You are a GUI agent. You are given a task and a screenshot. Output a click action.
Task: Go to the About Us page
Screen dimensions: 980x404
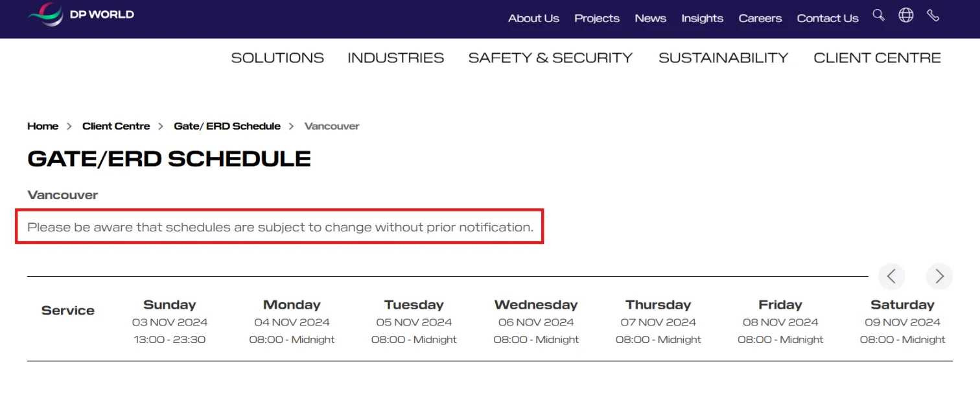(x=533, y=18)
